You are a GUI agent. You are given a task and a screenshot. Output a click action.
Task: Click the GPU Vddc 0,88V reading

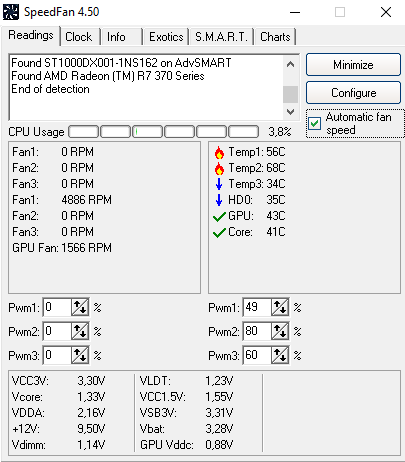click(186, 445)
